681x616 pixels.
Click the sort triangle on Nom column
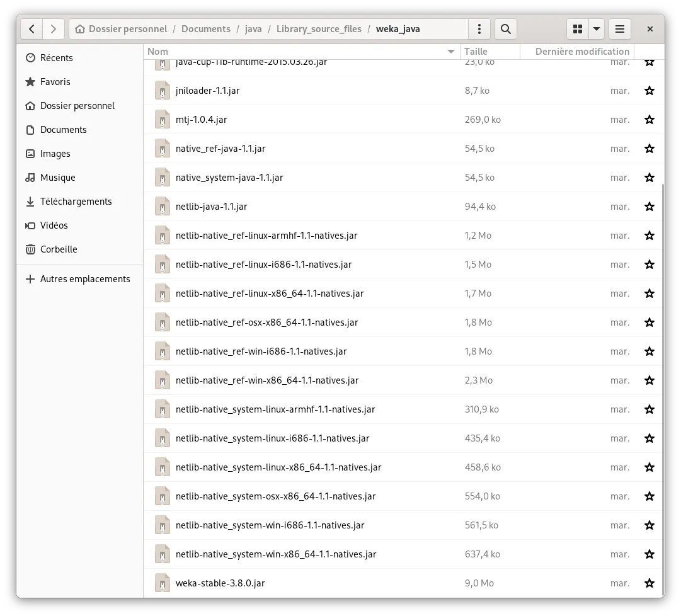450,51
